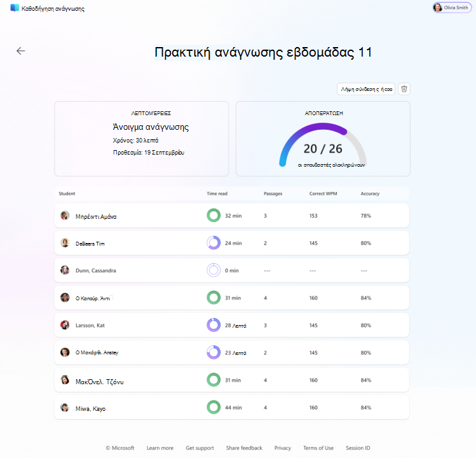Image resolution: width=476 pixels, height=458 pixels.
Task: Click the progress ring in Ο Καπούρ row
Action: 214,298
